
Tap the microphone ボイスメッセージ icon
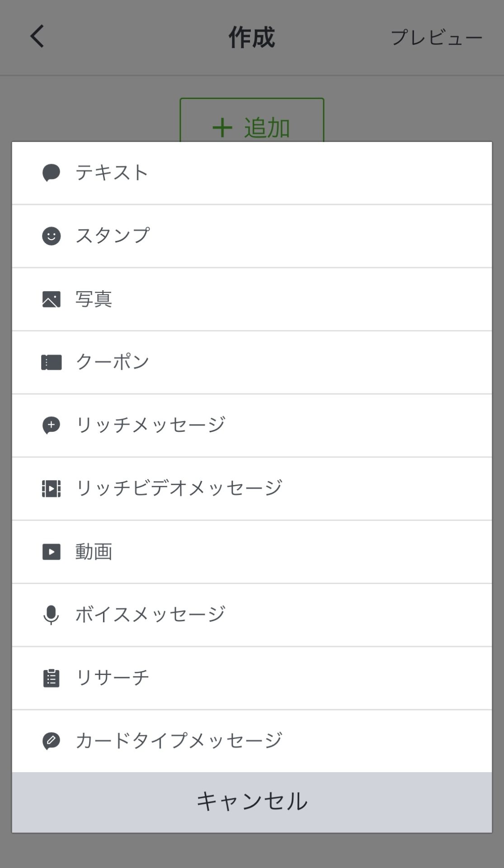[51, 615]
